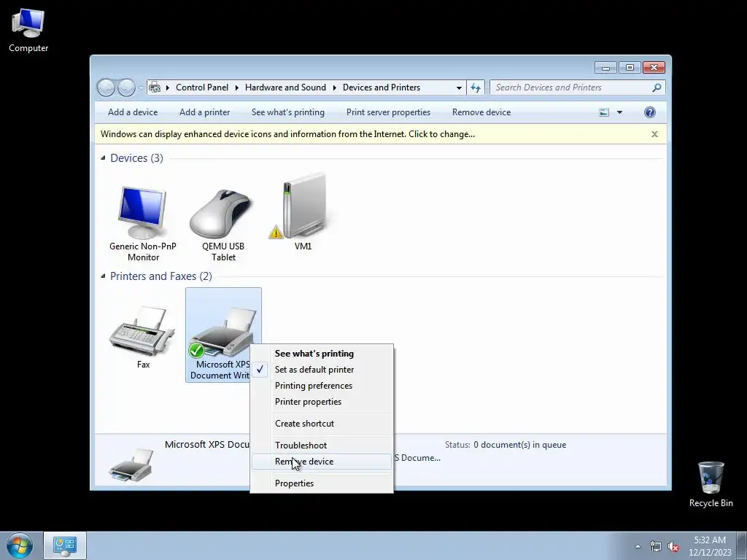Show hidden tray icons arrow
The image size is (747, 560).
[638, 546]
